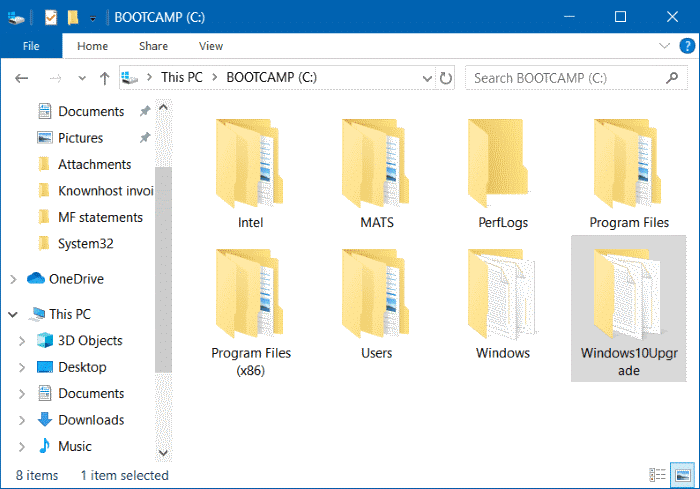Switch to the Share ribbon tab

[153, 46]
